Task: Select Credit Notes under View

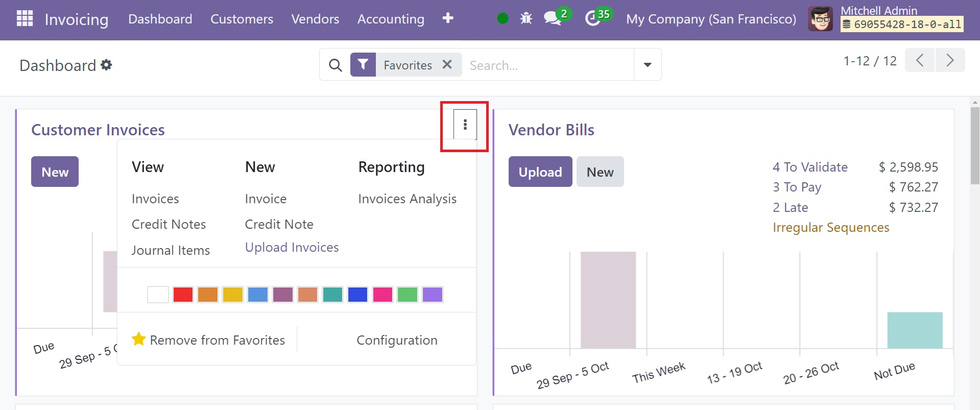Action: click(169, 224)
